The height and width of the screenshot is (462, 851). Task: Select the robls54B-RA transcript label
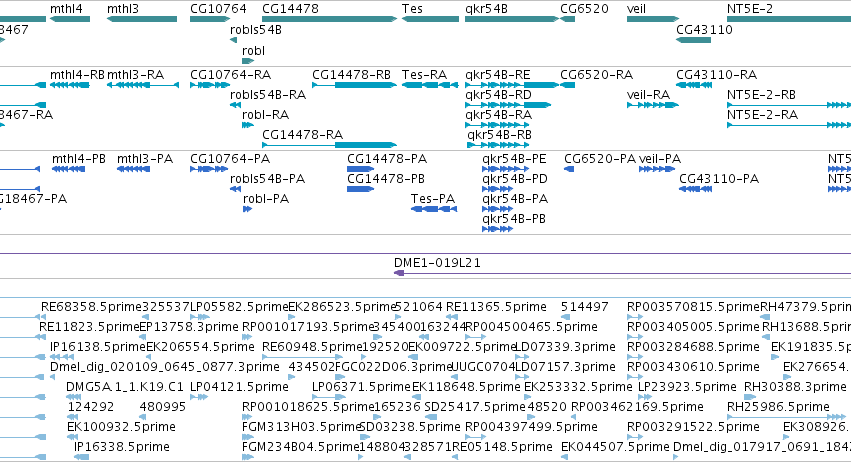coord(268,95)
